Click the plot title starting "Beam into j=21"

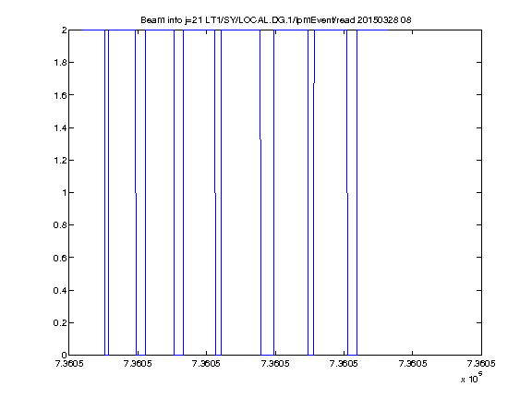(x=276, y=20)
